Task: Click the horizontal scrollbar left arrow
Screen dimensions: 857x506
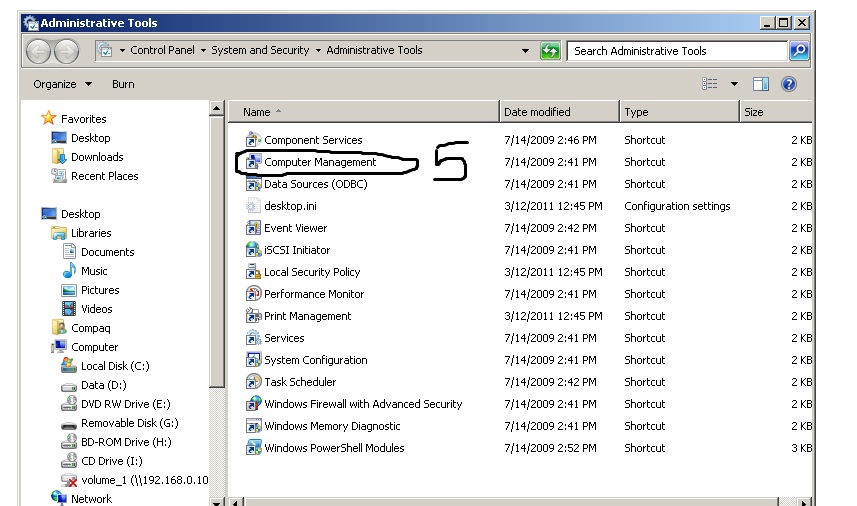Action: click(235, 502)
